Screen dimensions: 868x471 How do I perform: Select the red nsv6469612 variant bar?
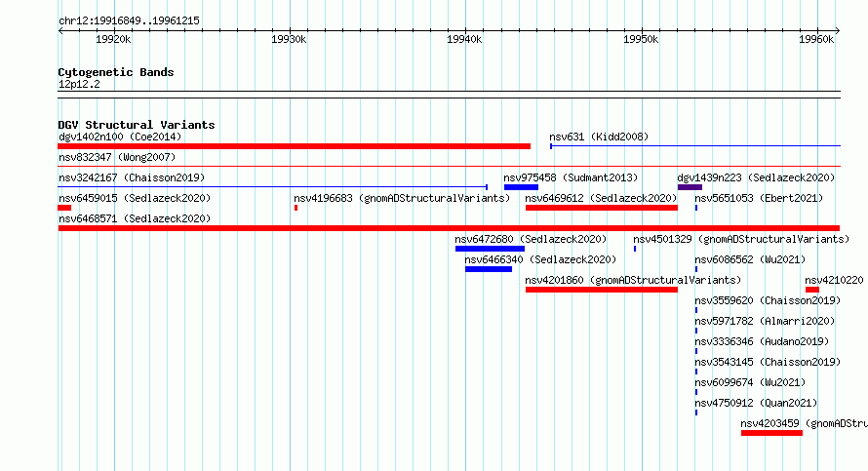tap(602, 208)
